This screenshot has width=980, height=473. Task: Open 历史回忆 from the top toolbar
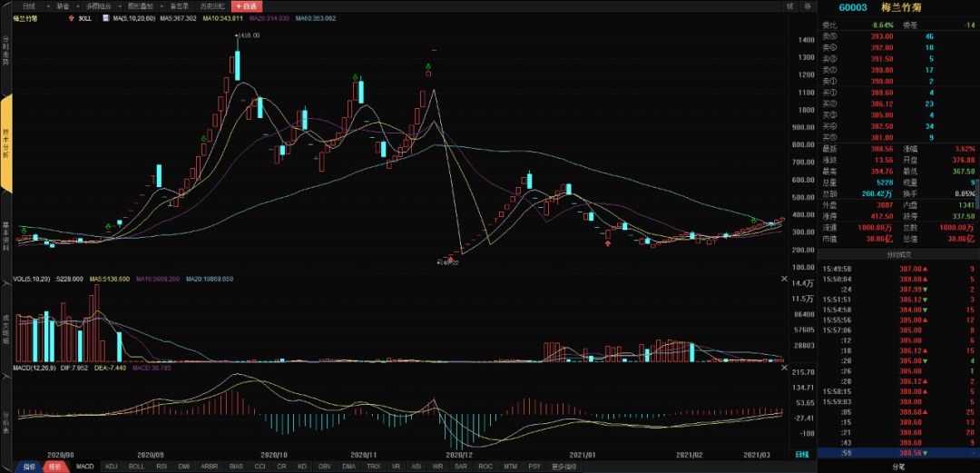click(x=213, y=5)
